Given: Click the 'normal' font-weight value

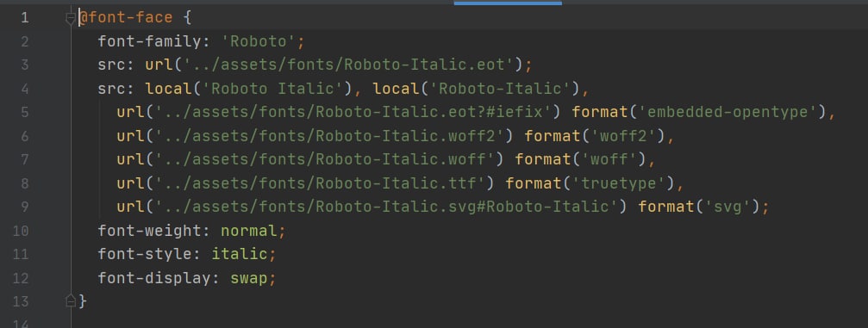Looking at the screenshot, I should (249, 231).
